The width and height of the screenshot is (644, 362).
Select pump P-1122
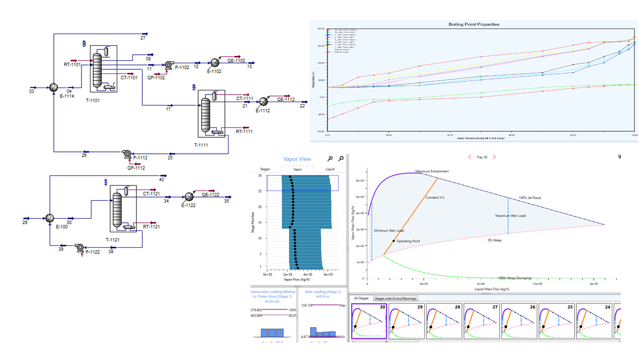(x=79, y=247)
